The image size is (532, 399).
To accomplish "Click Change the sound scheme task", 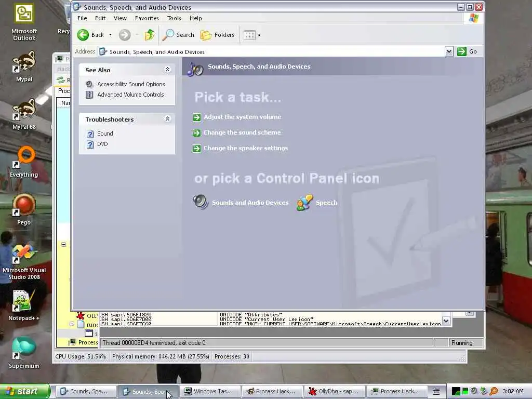I will [x=242, y=132].
